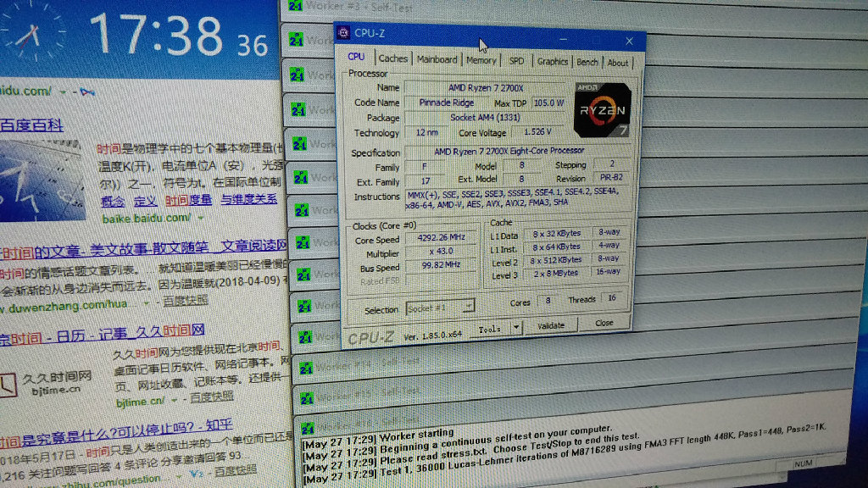Click the 久久时间网 clock logo
The image size is (868, 488).
coord(8,385)
